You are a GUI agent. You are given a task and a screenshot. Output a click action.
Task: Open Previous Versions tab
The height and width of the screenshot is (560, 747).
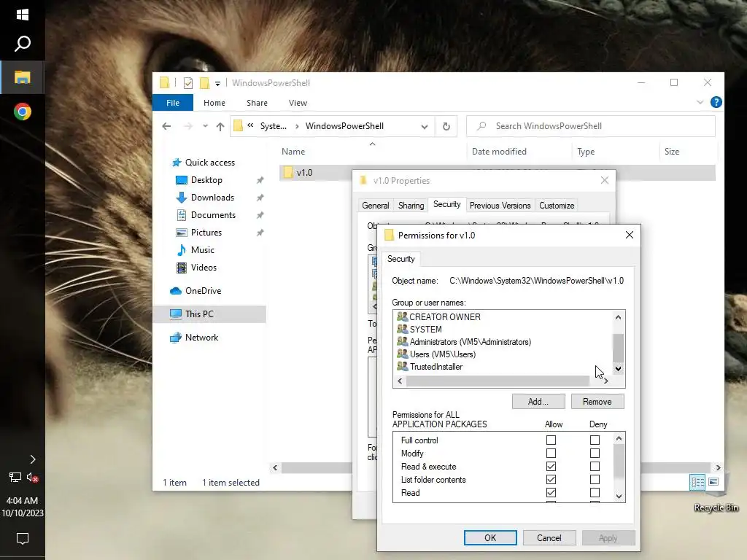pyautogui.click(x=500, y=206)
